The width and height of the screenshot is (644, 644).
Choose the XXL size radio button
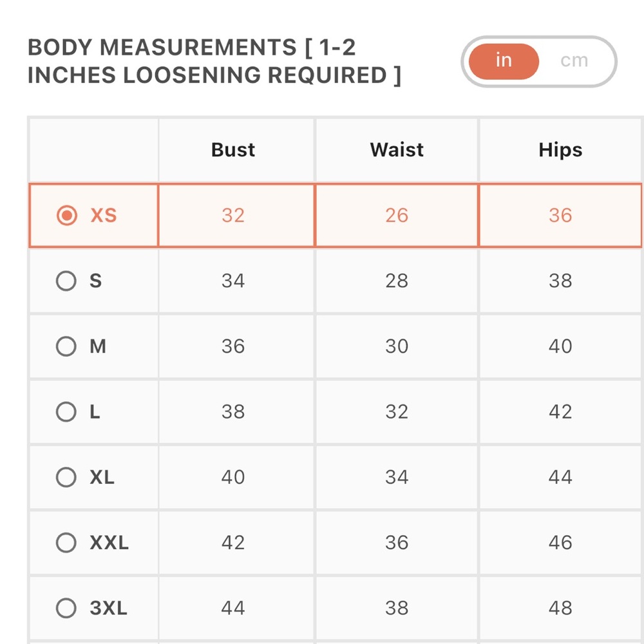[x=66, y=542]
